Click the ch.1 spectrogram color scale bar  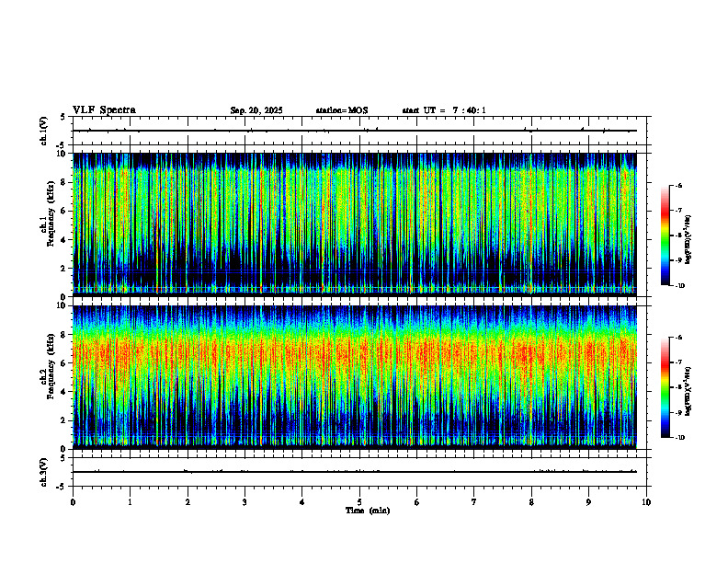click(x=665, y=236)
